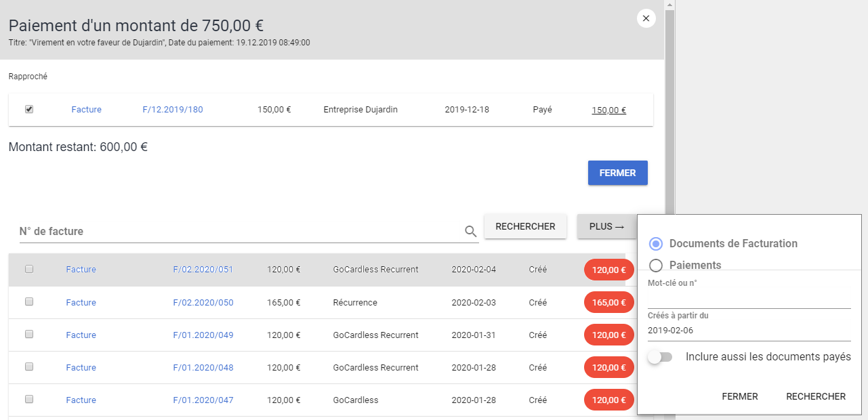This screenshot has height=420, width=868.
Task: Click the date 2020-02-04
Action: click(474, 270)
